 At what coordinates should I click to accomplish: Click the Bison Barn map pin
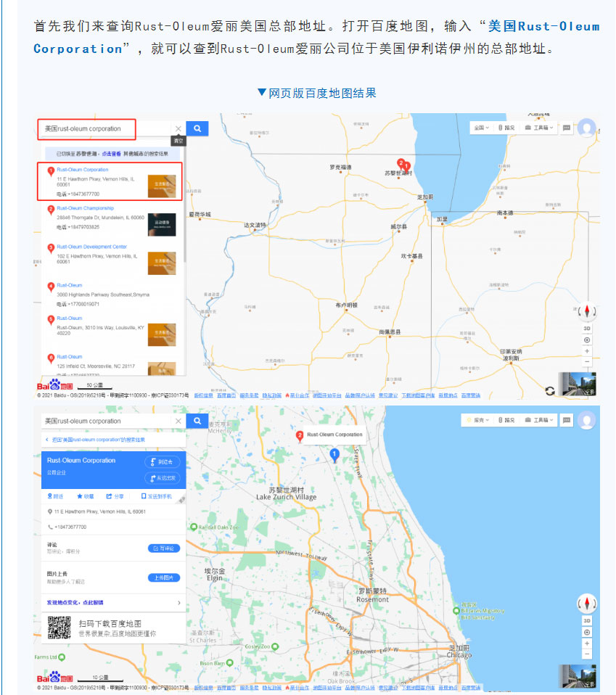click(229, 663)
